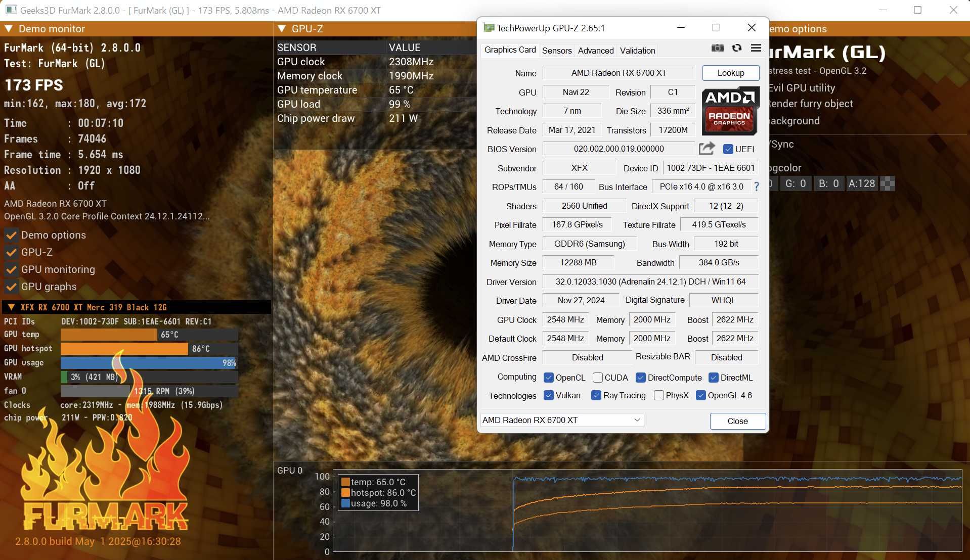Click the Driver Version field

(650, 282)
